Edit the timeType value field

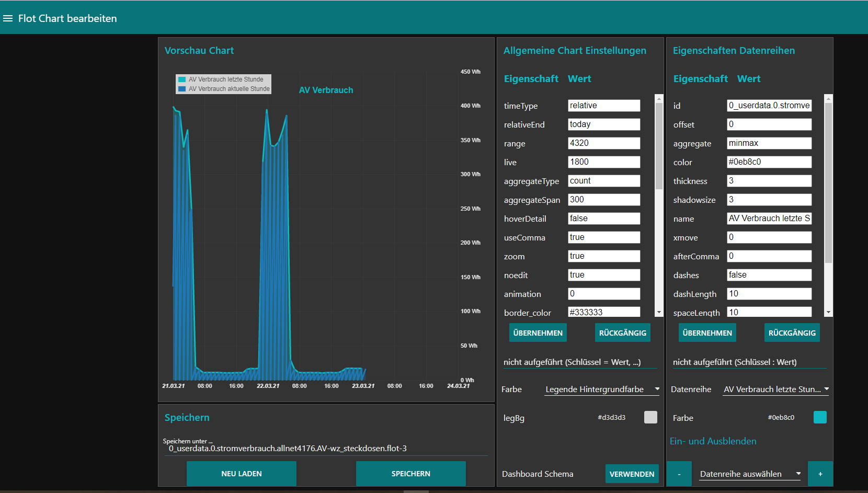604,106
